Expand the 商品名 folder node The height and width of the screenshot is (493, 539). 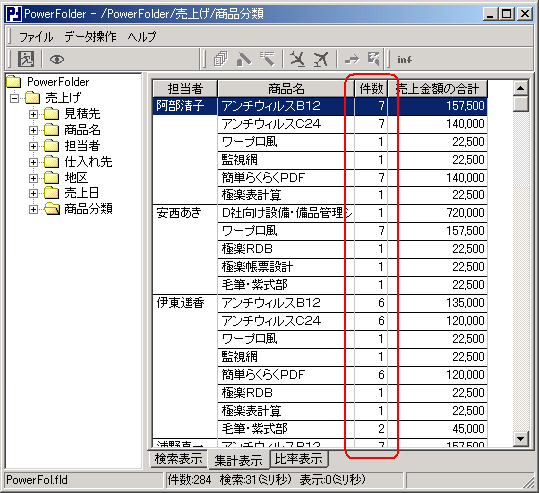[x=33, y=130]
